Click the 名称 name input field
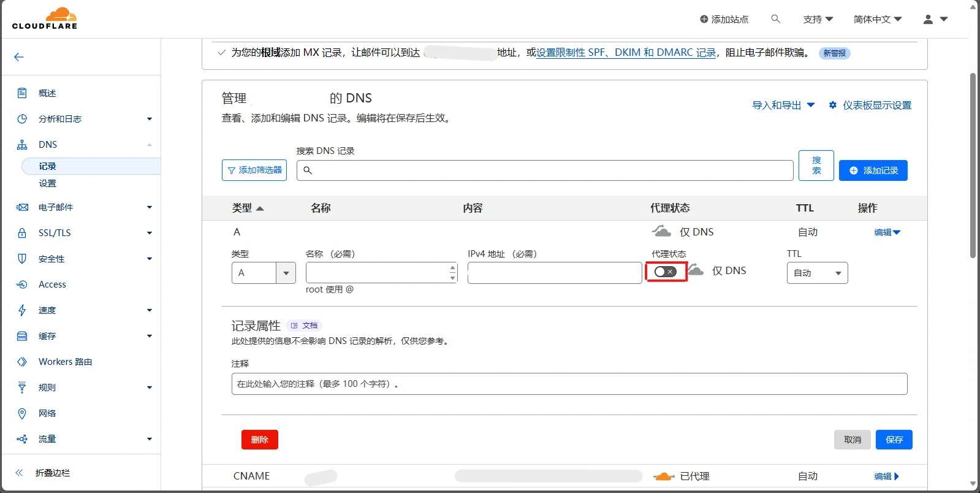 point(382,273)
